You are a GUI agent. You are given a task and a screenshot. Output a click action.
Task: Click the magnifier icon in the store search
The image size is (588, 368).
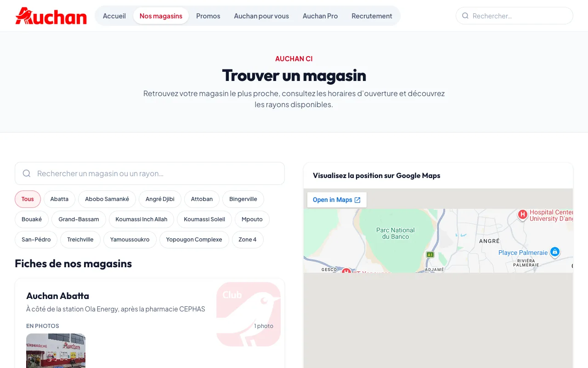(x=27, y=173)
